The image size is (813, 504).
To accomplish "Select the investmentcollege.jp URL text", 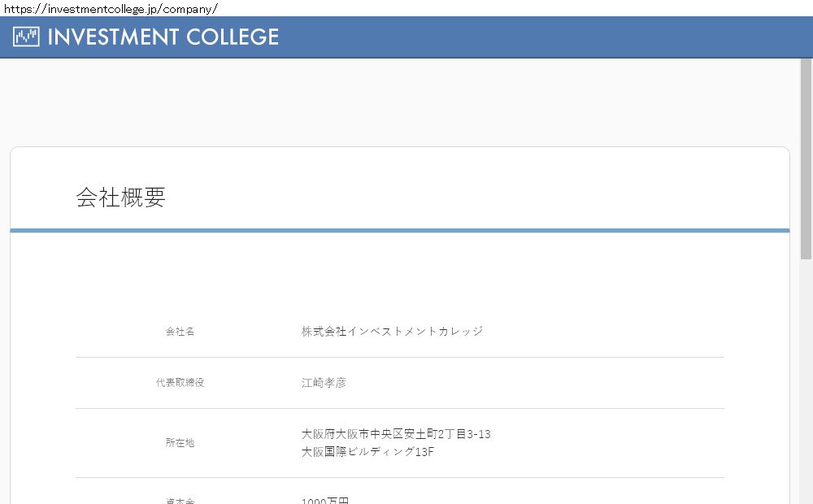I will tap(111, 9).
